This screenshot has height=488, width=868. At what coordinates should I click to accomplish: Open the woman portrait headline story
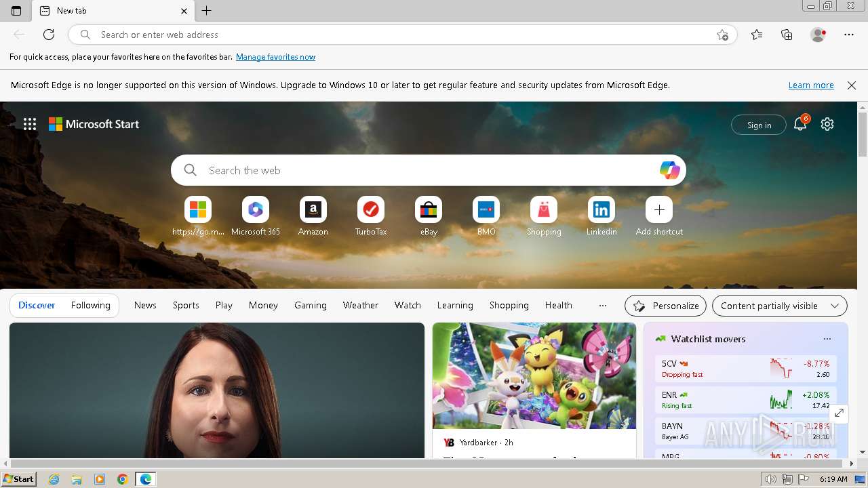(x=217, y=390)
